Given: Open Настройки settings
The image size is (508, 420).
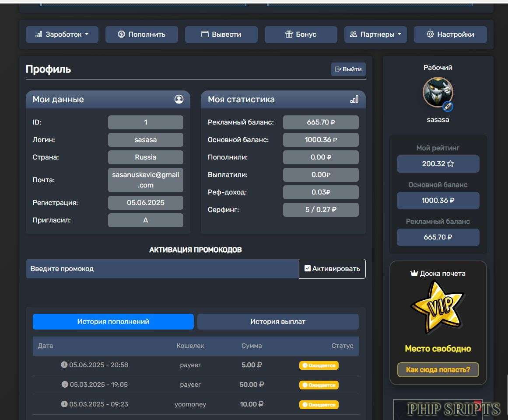Looking at the screenshot, I should (x=450, y=35).
